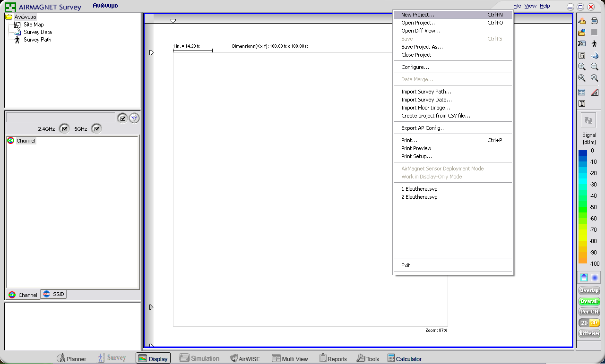This screenshot has width=605, height=364.
Task: Switch to the Channel tab
Action: (23, 295)
